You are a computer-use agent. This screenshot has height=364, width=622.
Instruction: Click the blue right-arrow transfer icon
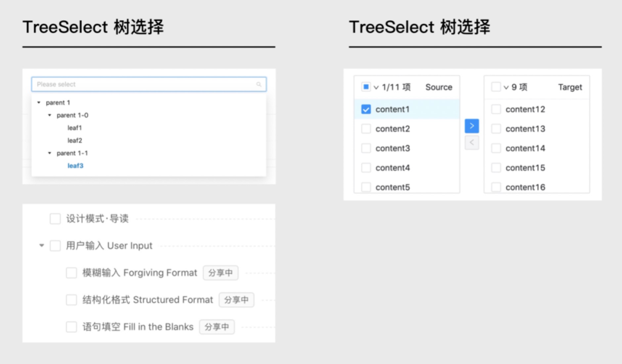tap(471, 126)
